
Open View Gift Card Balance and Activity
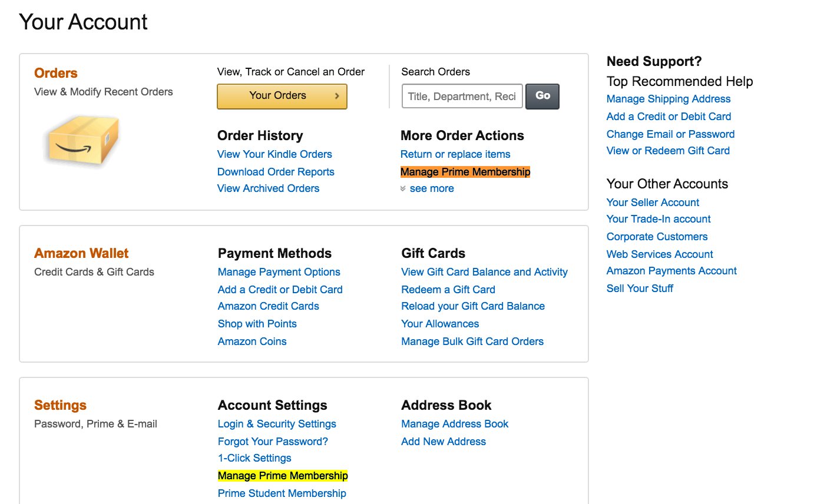pos(484,272)
